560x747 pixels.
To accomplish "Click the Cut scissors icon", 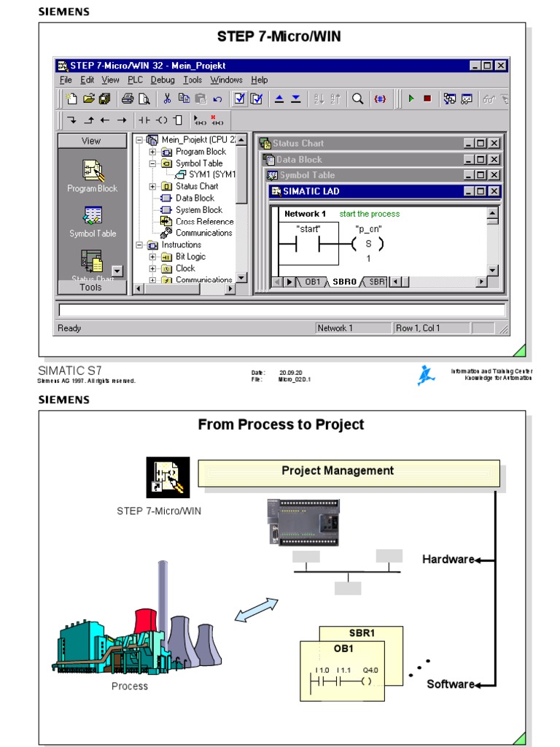I will tap(167, 98).
